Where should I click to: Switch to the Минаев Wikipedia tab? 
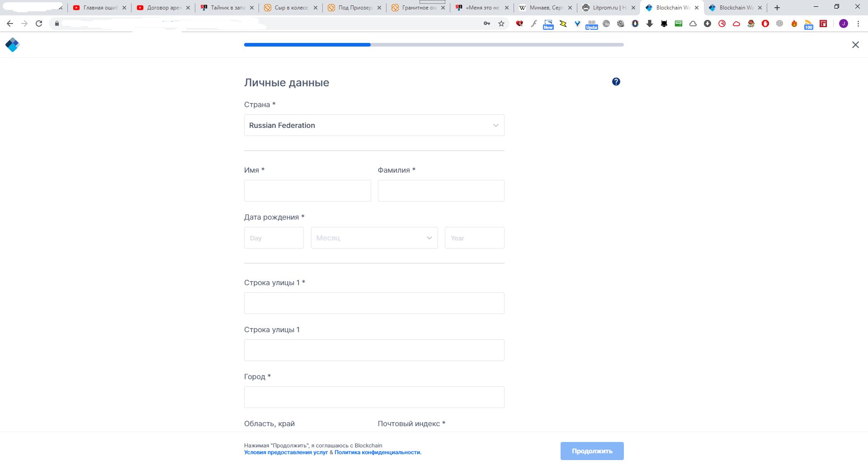[545, 8]
